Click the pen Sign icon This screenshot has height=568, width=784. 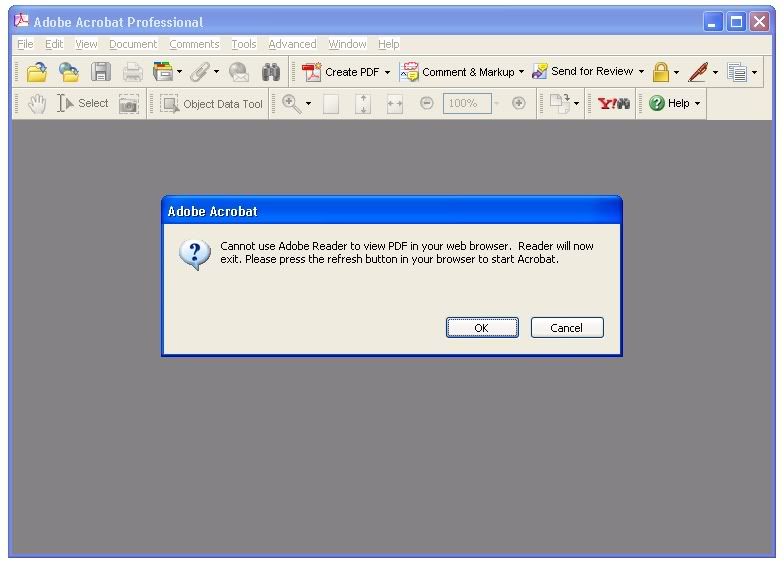(x=698, y=72)
